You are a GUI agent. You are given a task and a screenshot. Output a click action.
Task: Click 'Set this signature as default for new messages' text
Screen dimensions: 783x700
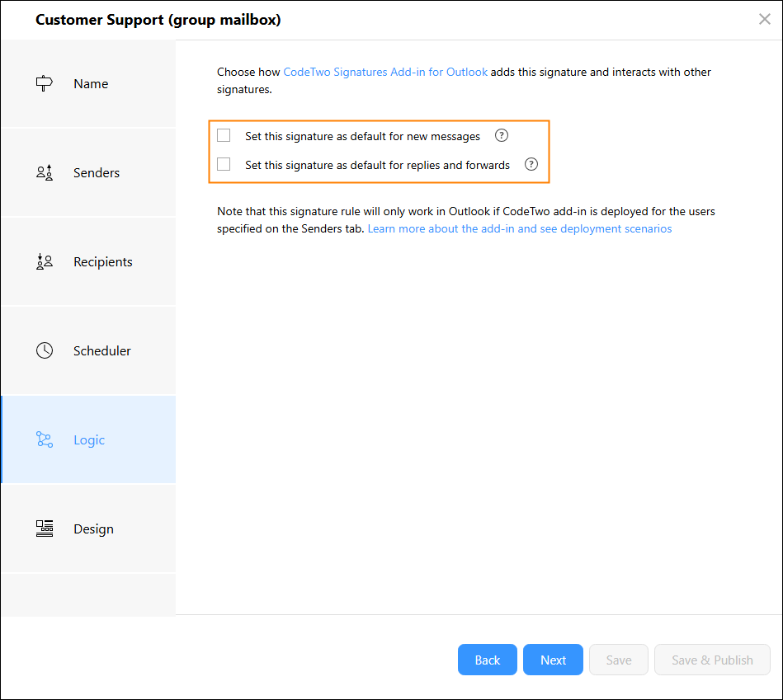tap(362, 136)
